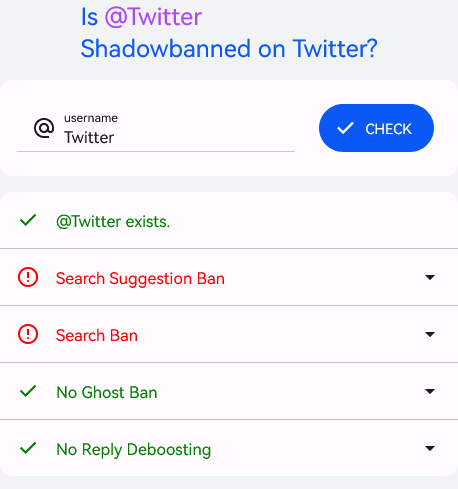Screen dimensions: 458x489
Task: Click red warning icon for Search Suggestion Ban
Action: (x=28, y=277)
